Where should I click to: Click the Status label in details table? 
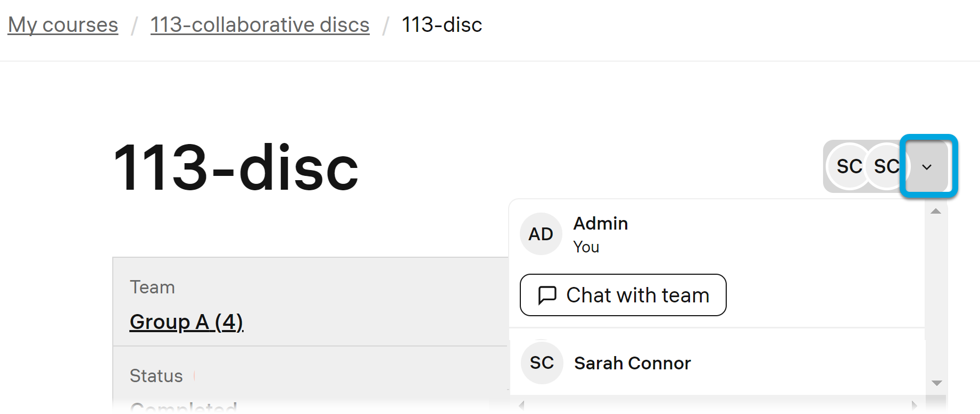coord(156,376)
